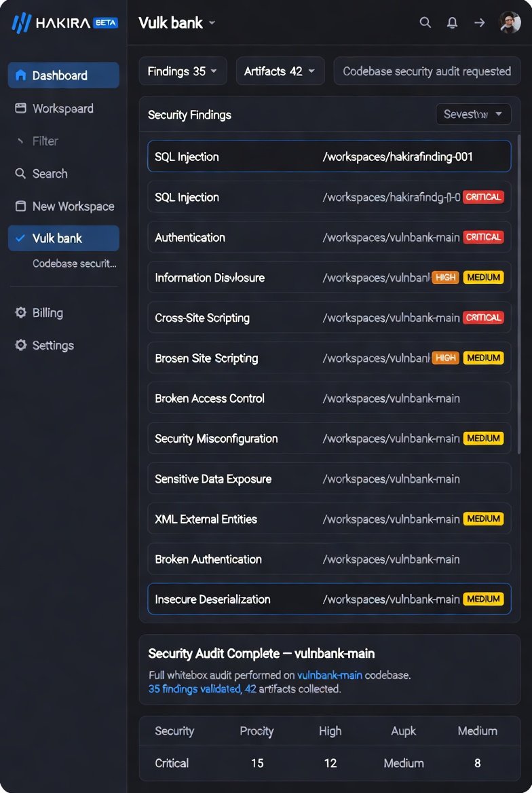Screen dimensions: 532x793
Task: Follow the vulnbank-main codebase link
Action: point(330,675)
